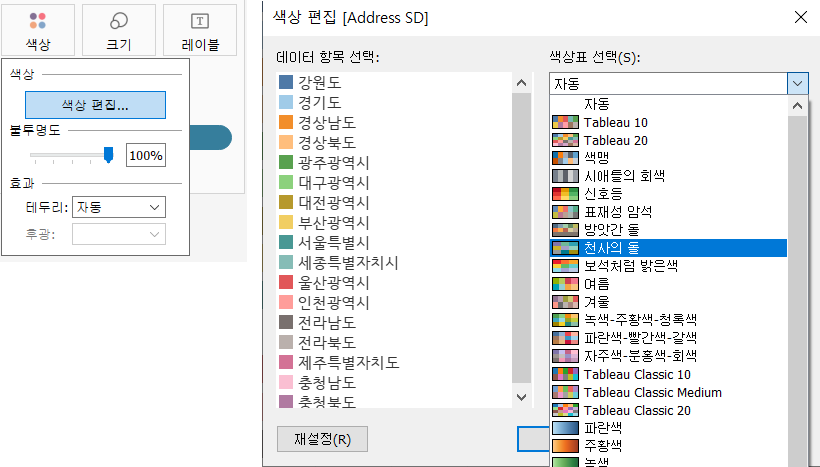
Task: Click the 불투명도 slider handle
Action: pos(108,155)
